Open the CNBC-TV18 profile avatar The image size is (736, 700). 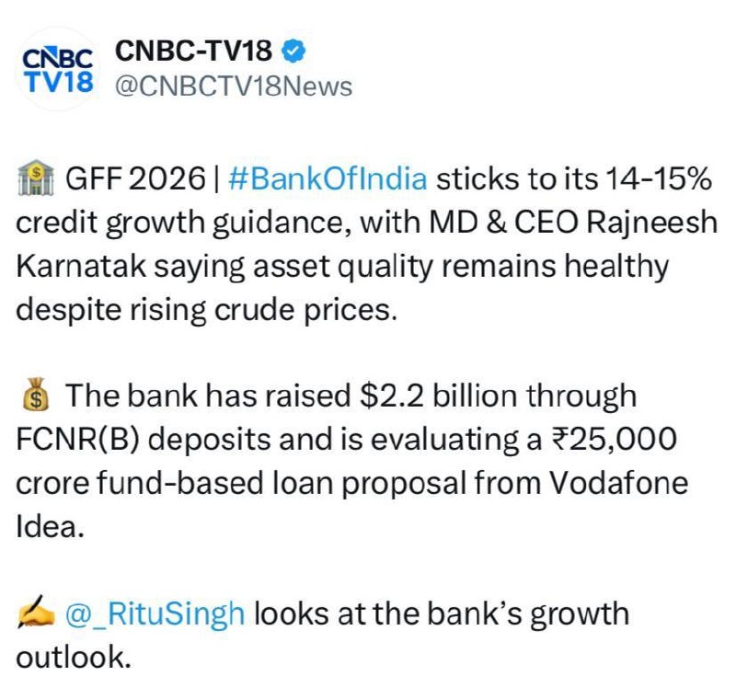(x=58, y=69)
